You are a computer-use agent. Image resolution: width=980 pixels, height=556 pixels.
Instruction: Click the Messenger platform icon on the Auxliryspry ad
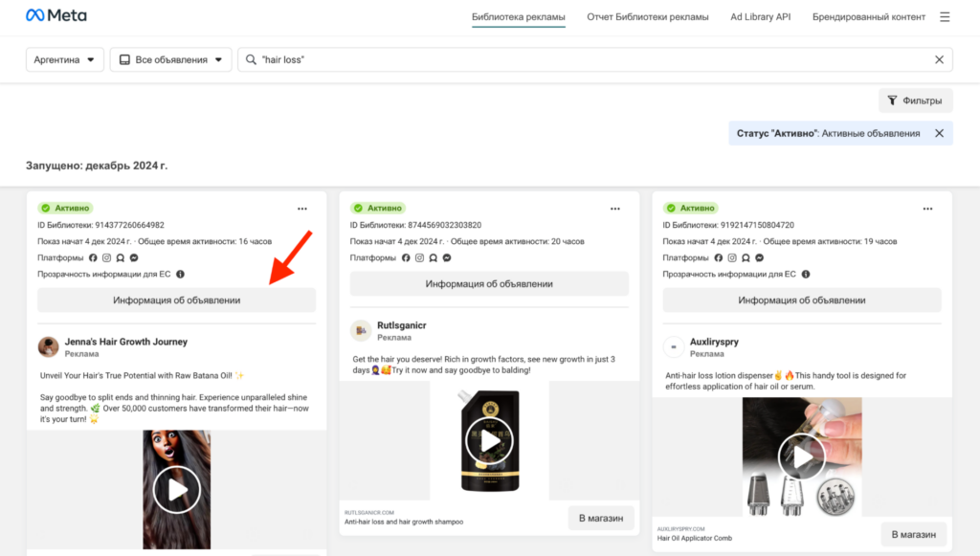pyautogui.click(x=759, y=257)
